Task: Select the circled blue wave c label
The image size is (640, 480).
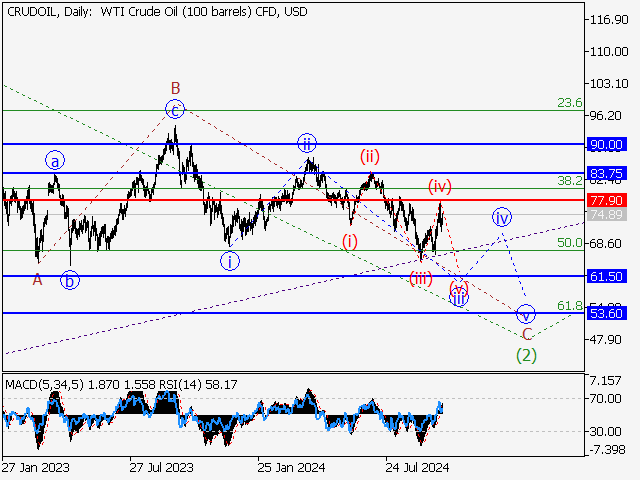Action: [x=175, y=109]
